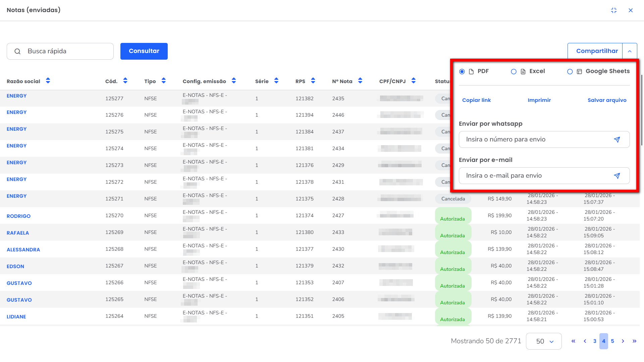The height and width of the screenshot is (362, 644).
Task: Select the Excel format radio button
Action: point(514,71)
